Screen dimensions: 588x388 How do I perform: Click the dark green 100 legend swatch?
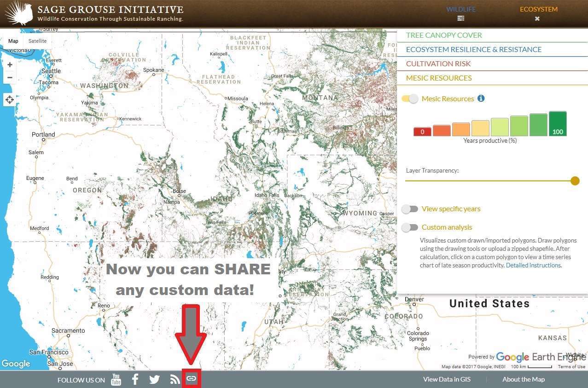558,124
